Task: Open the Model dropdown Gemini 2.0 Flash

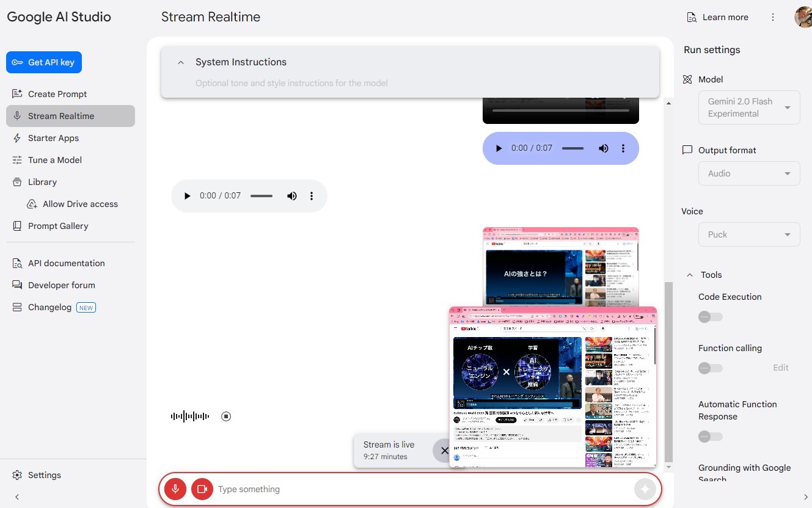Action: pyautogui.click(x=749, y=107)
